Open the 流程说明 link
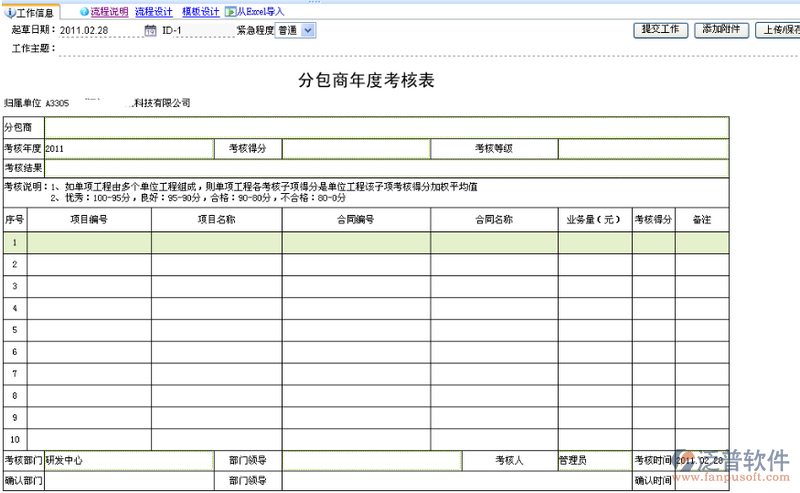The height and width of the screenshot is (493, 800). point(109,12)
